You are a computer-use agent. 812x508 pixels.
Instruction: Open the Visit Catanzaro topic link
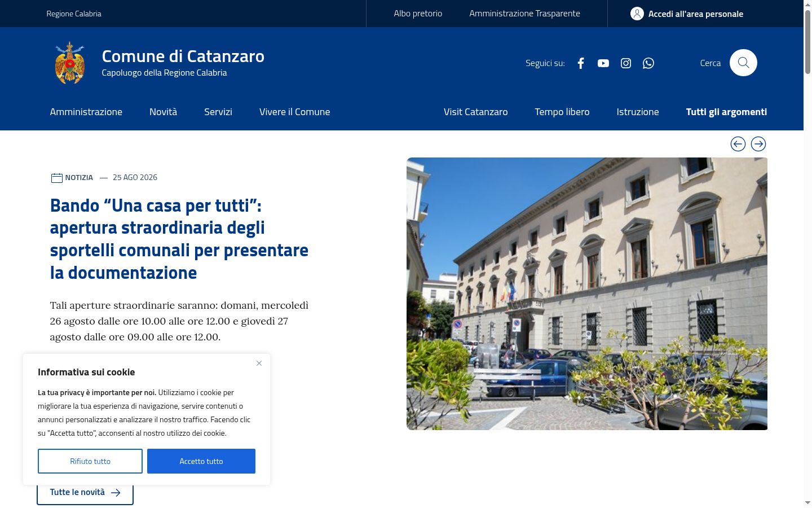[475, 112]
